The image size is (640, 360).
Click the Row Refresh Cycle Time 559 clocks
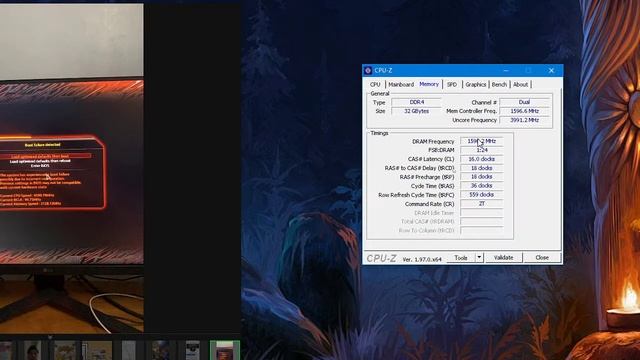pyautogui.click(x=482, y=195)
